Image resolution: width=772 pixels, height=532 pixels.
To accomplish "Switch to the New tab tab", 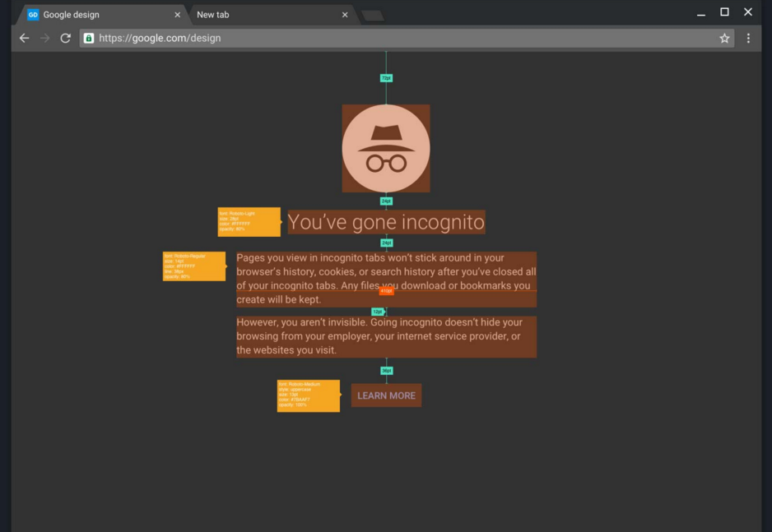I will tap(270, 15).
